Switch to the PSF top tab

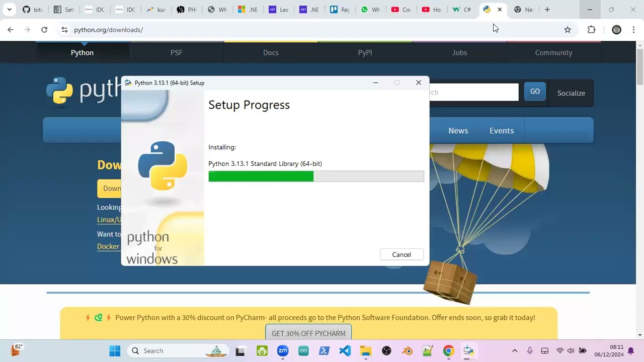(177, 52)
